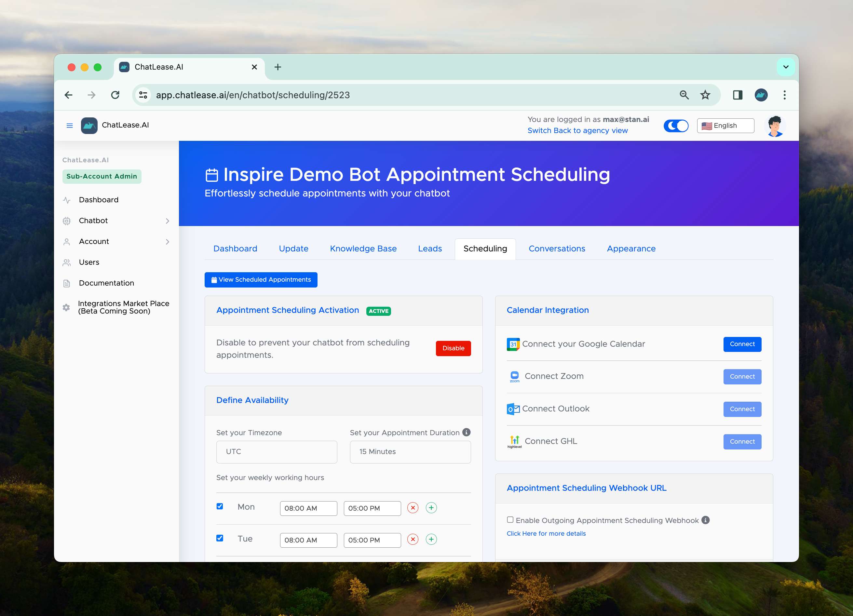853x616 pixels.
Task: Click the user avatar in header
Action: tap(775, 126)
